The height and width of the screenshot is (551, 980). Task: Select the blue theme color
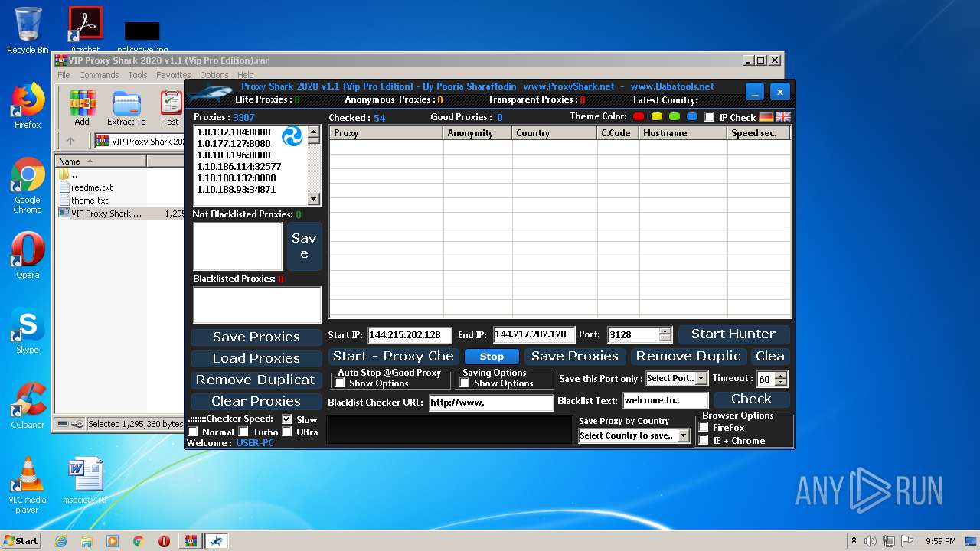692,117
